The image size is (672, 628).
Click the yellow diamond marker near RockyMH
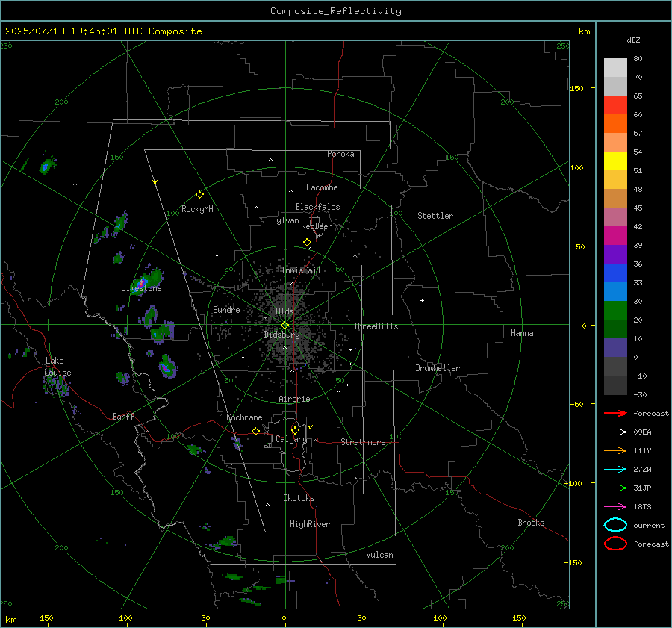click(199, 195)
